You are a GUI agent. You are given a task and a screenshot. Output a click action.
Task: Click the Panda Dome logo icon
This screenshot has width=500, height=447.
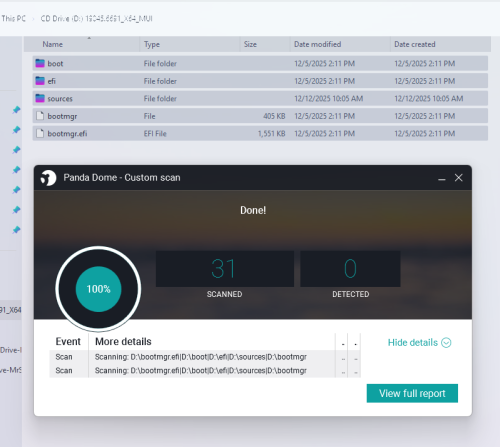tap(48, 178)
